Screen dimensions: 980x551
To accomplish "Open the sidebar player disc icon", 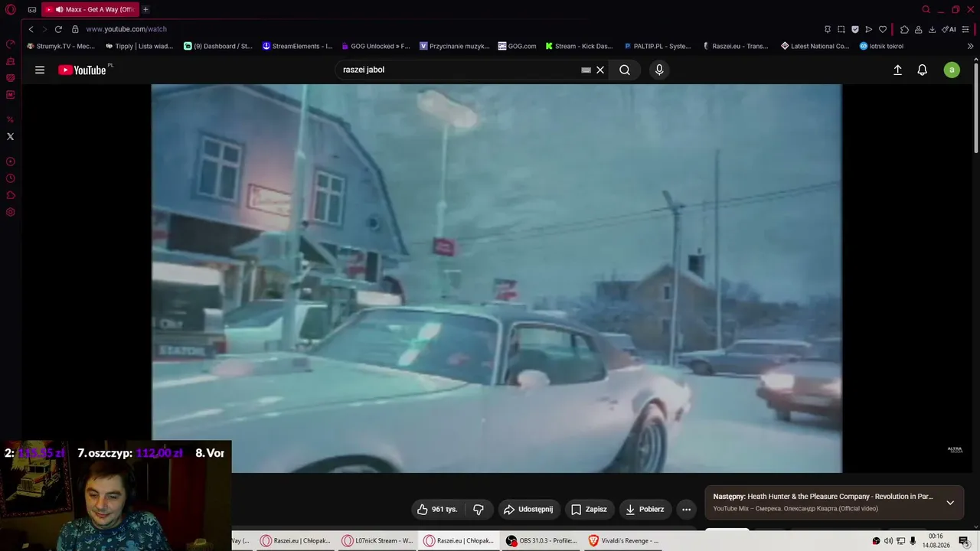I will 11,161.
